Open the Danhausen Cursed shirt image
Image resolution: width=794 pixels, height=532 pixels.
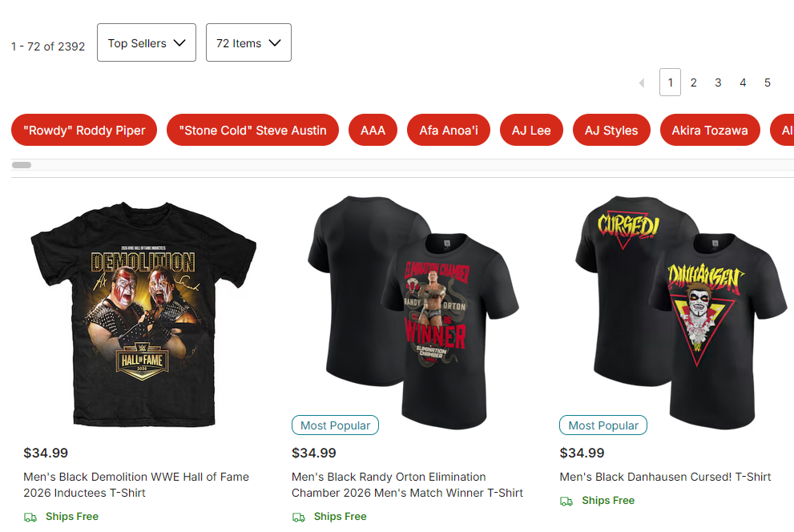681,312
